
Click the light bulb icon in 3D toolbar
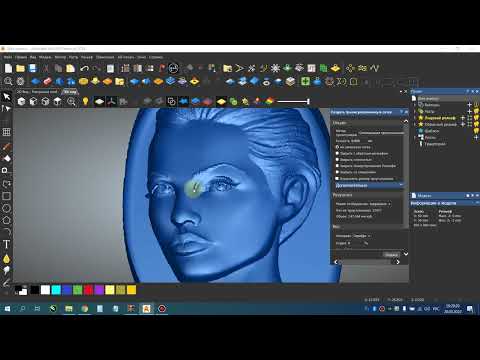click(85, 101)
